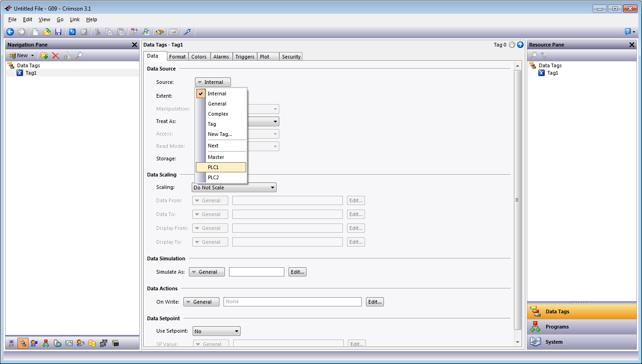The width and height of the screenshot is (642, 364).
Task: Select Tag1 in the Resource Pane tree
Action: coord(553,73)
